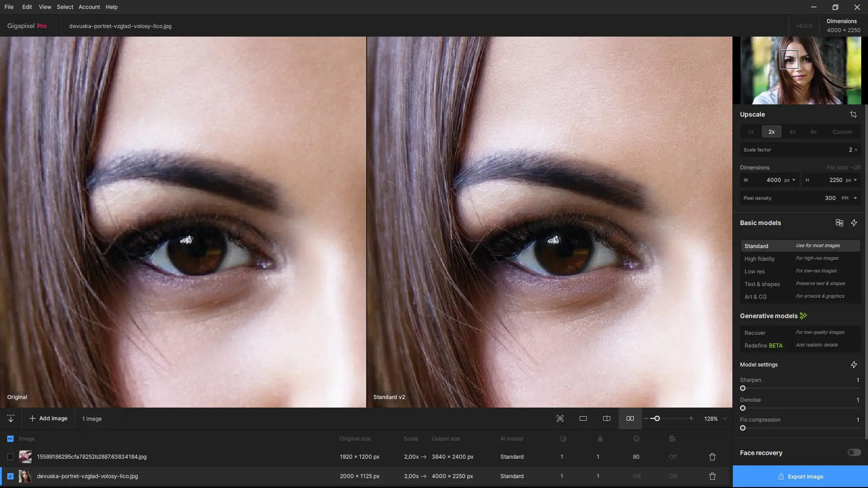Click the Export image button
Image resolution: width=868 pixels, height=488 pixels.
tap(800, 476)
